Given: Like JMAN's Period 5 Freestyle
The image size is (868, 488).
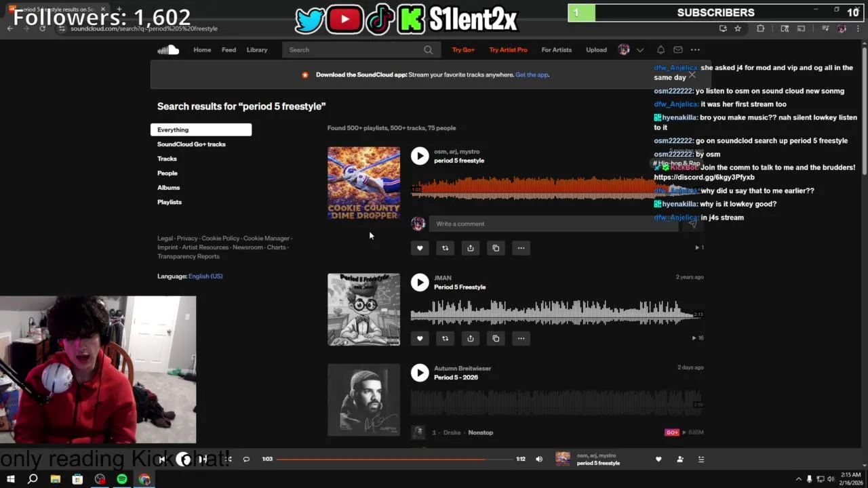Looking at the screenshot, I should click(x=420, y=338).
